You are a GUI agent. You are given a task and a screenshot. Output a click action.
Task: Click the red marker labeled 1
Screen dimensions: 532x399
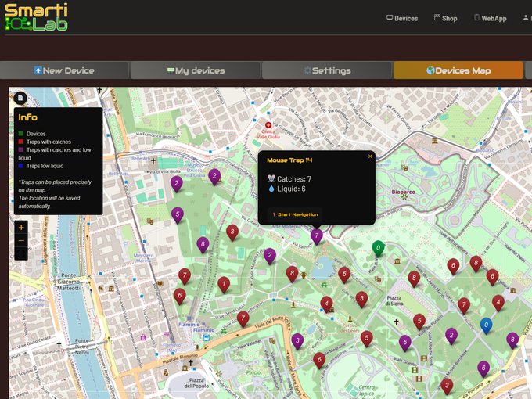224,283
